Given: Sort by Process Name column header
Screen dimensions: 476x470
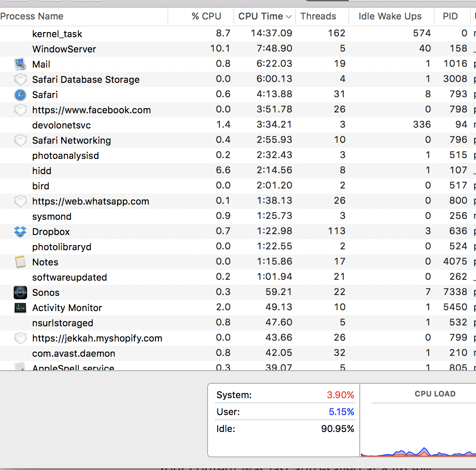Looking at the screenshot, I should [32, 16].
